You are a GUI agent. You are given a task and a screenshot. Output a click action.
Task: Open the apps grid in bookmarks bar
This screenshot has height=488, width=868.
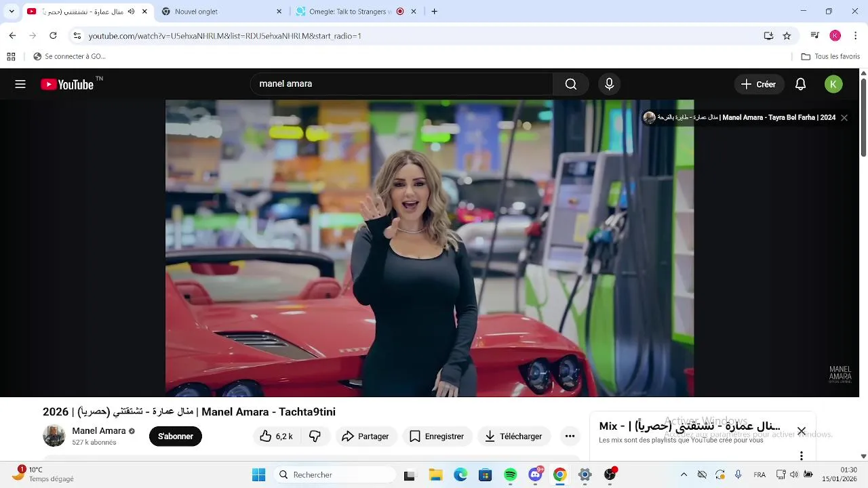pos(11,57)
